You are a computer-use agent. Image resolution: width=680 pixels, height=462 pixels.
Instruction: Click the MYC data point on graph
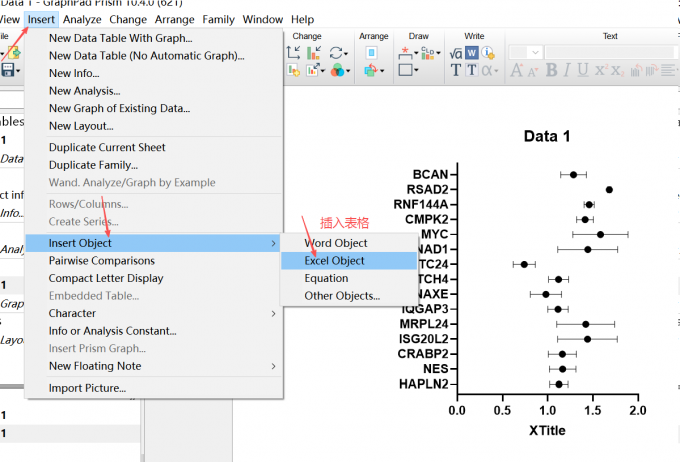point(600,234)
